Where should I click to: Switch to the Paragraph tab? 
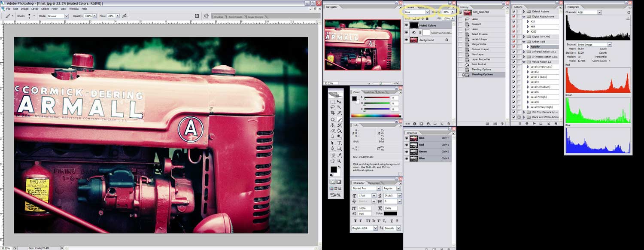374,183
